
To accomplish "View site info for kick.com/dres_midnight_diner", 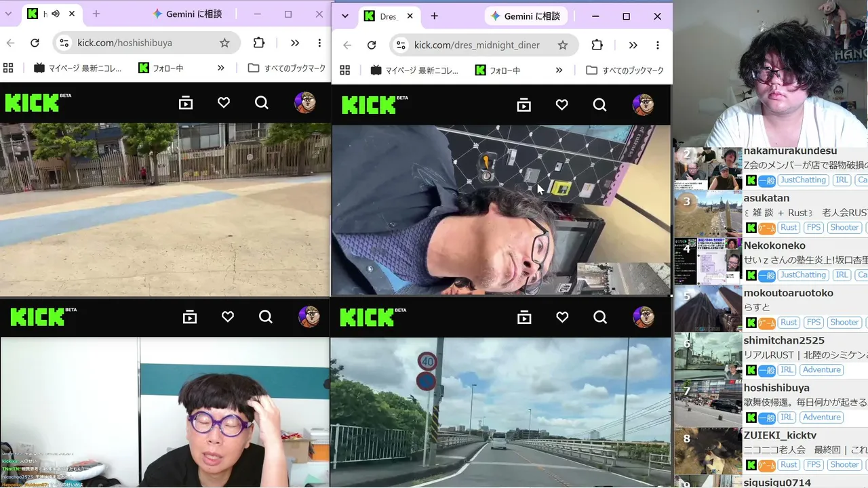I will (401, 45).
